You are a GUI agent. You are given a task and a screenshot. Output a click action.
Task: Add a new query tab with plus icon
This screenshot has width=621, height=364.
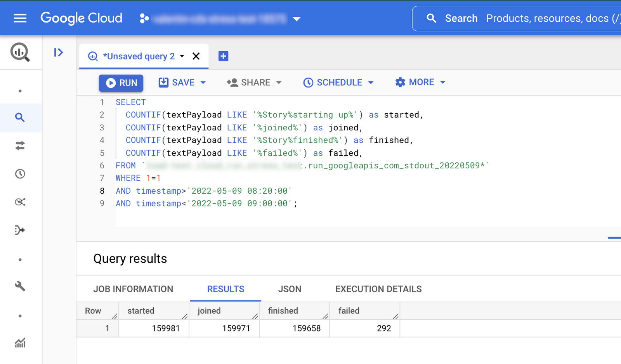pyautogui.click(x=223, y=56)
